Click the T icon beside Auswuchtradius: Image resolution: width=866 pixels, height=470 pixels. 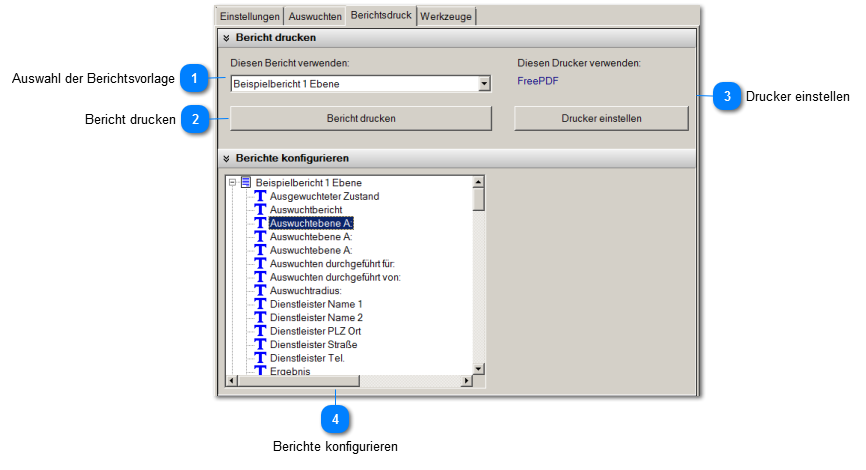pos(261,290)
